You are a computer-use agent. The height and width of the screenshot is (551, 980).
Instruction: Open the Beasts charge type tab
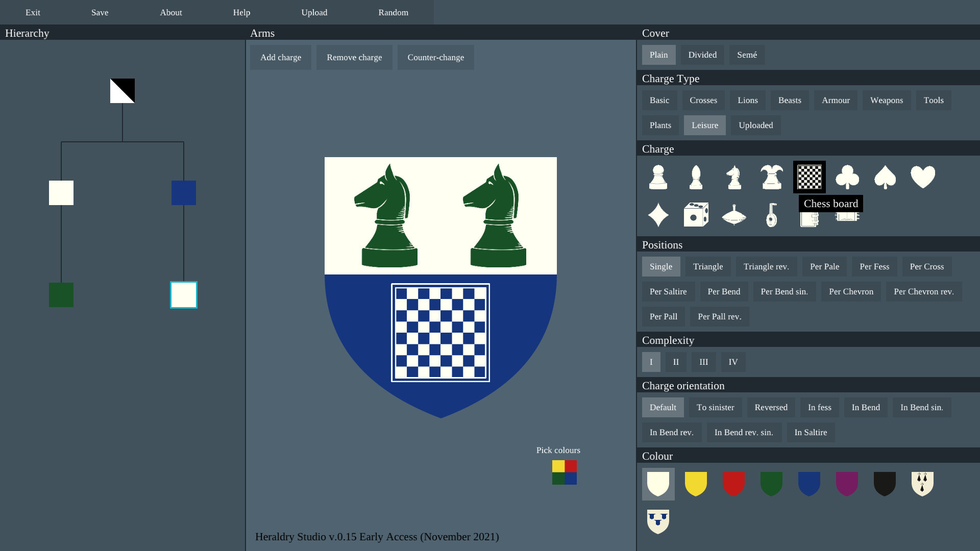(x=789, y=100)
